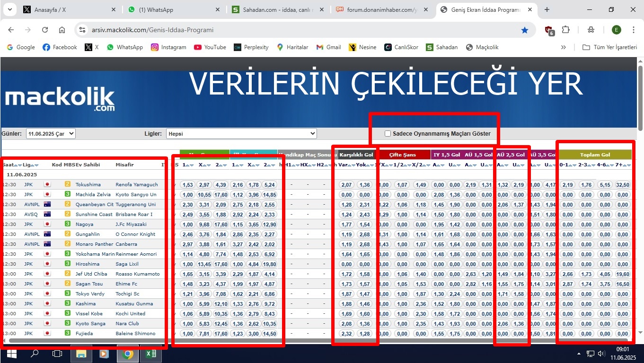
Task: Switch to the Sahadan.com tab
Action: [x=278, y=9]
